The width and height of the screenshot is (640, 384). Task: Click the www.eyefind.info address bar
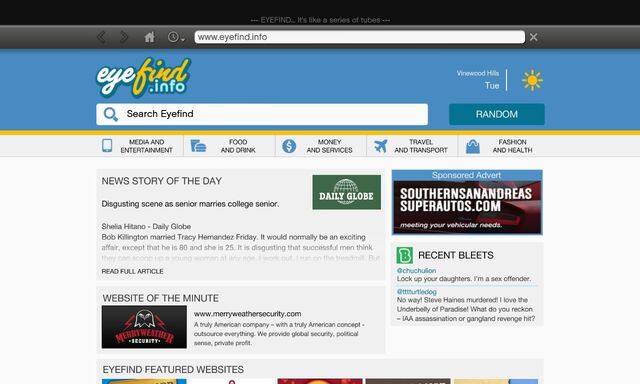pyautogui.click(x=360, y=37)
